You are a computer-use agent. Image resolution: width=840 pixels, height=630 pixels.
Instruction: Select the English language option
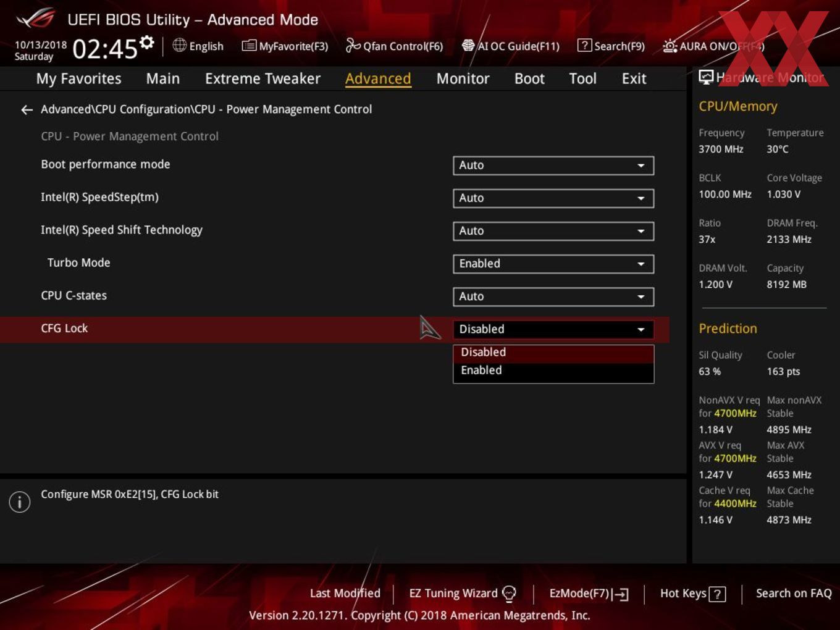click(206, 46)
